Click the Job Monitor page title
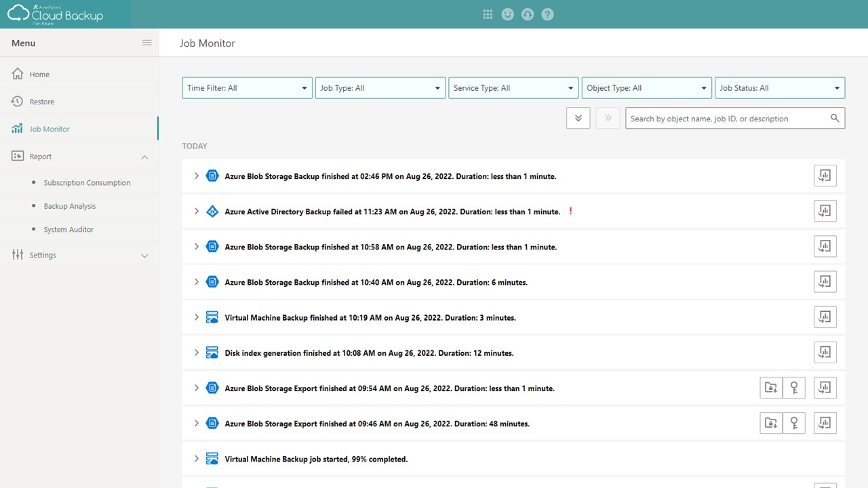Screen dimensions: 868x488 pyautogui.click(x=208, y=43)
